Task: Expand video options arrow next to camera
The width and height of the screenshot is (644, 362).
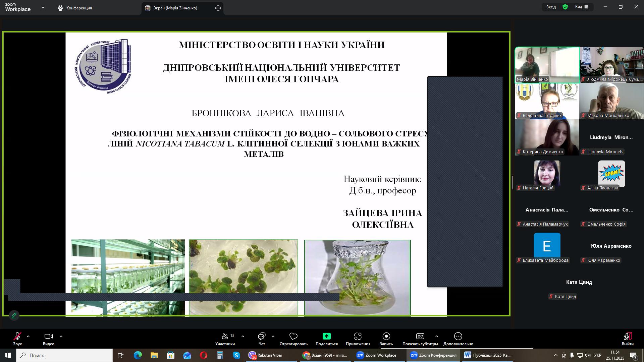Action: [x=61, y=336]
